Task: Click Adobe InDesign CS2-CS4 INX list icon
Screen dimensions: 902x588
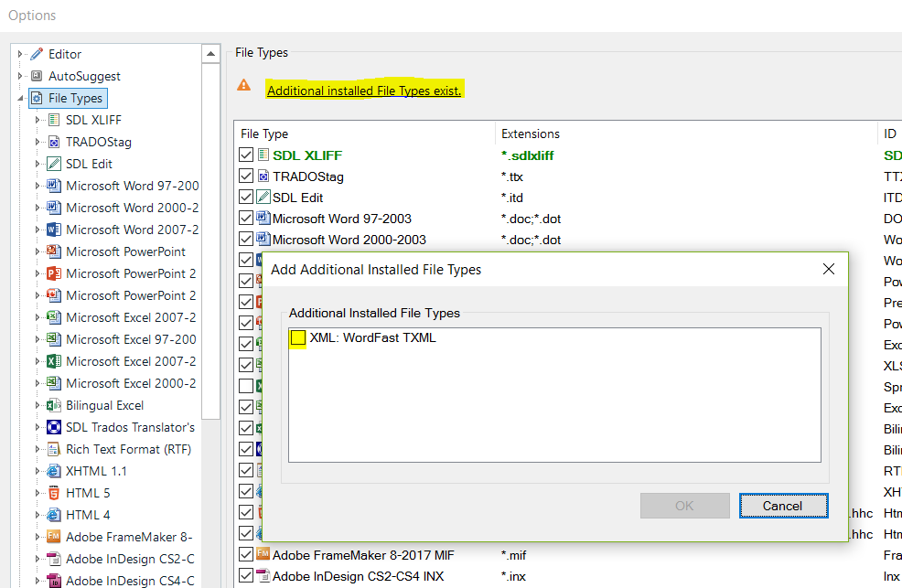Action: [x=263, y=575]
